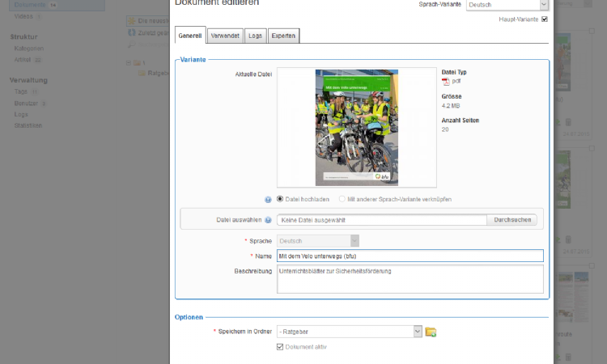The height and width of the screenshot is (364, 607).
Task: Click help icon next to Datei auswählen
Action: click(268, 220)
